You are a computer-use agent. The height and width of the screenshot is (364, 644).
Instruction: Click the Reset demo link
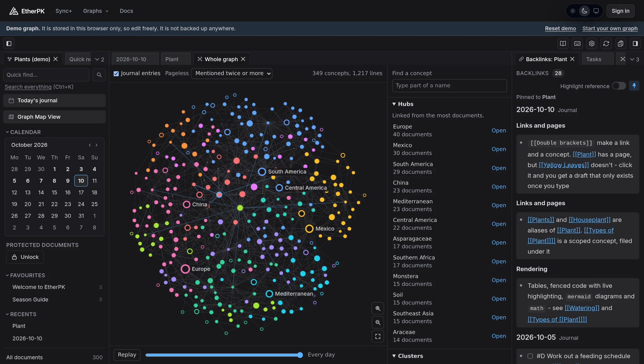[x=560, y=28]
